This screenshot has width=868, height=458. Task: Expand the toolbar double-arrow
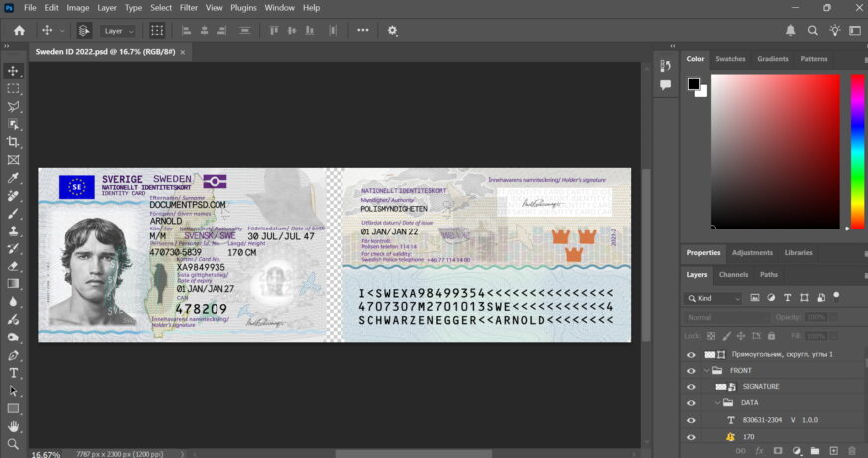click(x=7, y=46)
